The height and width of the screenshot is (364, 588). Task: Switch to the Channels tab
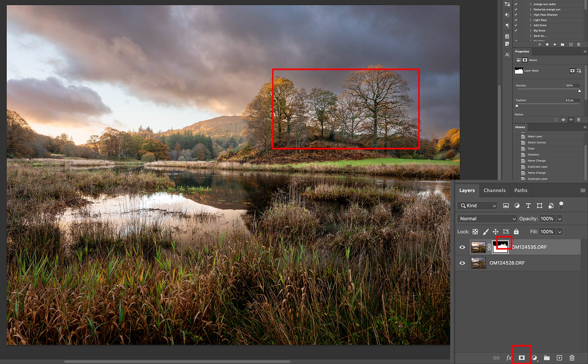pyautogui.click(x=494, y=190)
